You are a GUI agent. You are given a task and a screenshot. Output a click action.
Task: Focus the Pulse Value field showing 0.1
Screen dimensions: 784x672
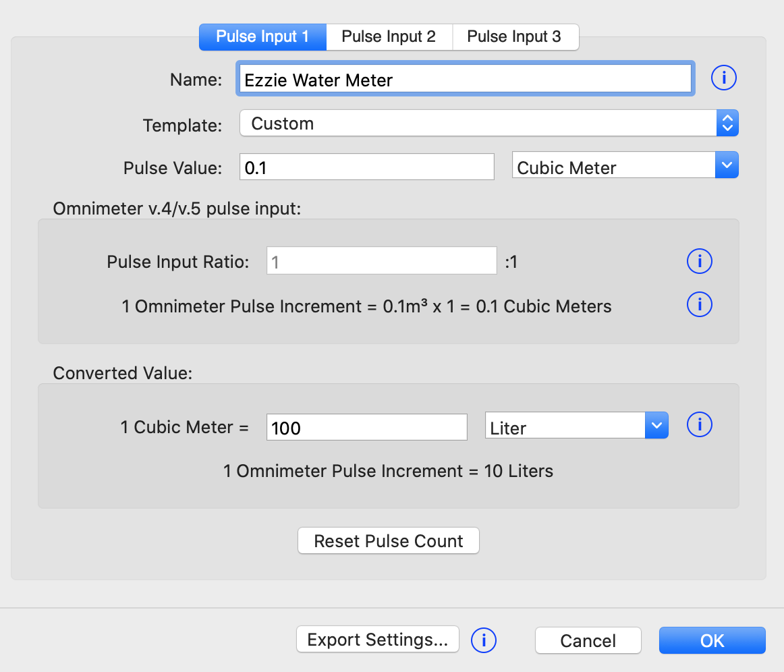coord(366,167)
